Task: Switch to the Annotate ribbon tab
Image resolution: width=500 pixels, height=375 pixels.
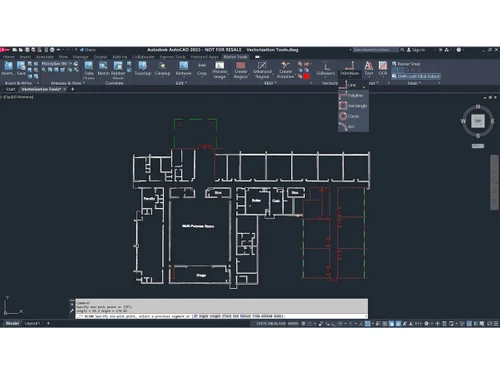Action: click(44, 57)
